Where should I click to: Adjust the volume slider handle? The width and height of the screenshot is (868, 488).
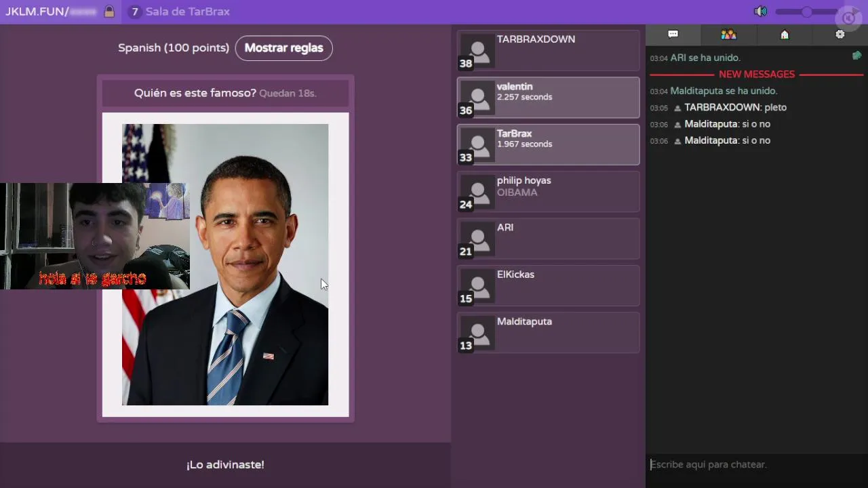point(806,12)
